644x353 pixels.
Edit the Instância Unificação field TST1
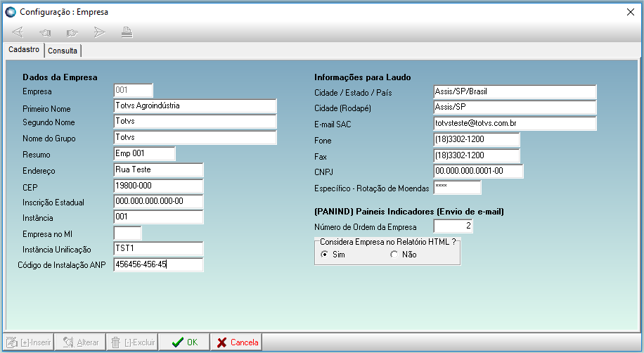[x=158, y=249]
